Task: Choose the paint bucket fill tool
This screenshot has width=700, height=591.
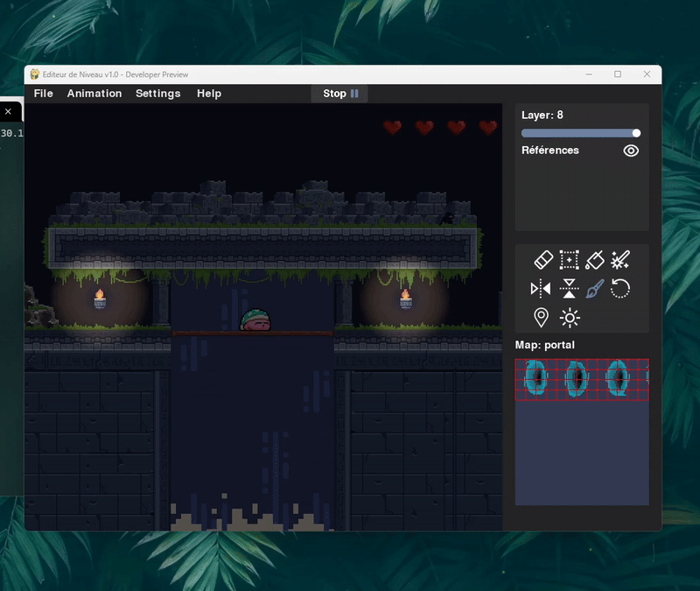Action: point(595,260)
